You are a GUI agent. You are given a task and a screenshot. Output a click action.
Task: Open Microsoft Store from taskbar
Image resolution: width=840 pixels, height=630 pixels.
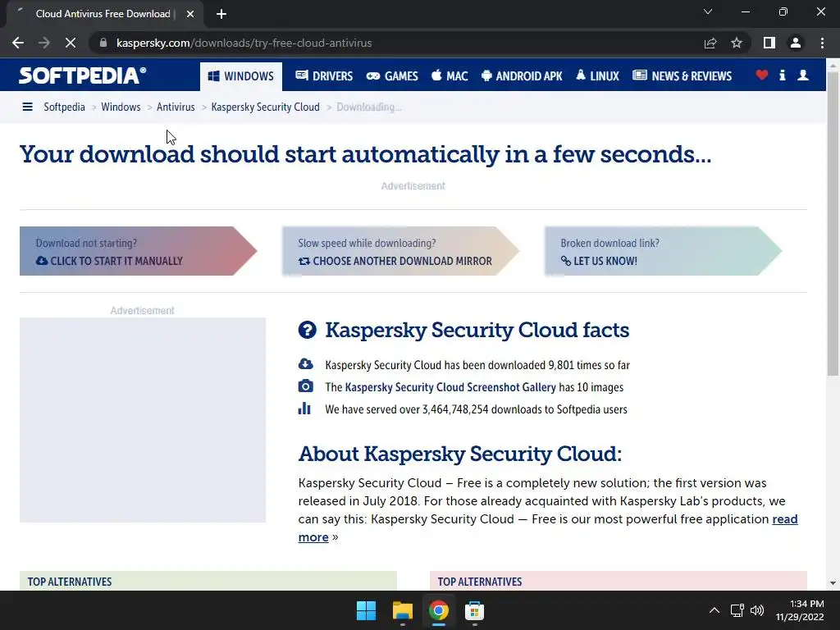point(474,610)
